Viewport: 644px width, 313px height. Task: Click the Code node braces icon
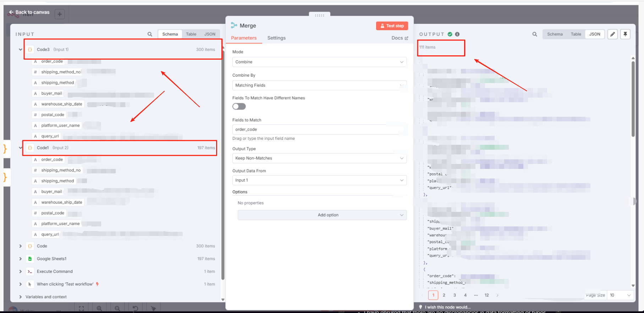click(x=30, y=246)
